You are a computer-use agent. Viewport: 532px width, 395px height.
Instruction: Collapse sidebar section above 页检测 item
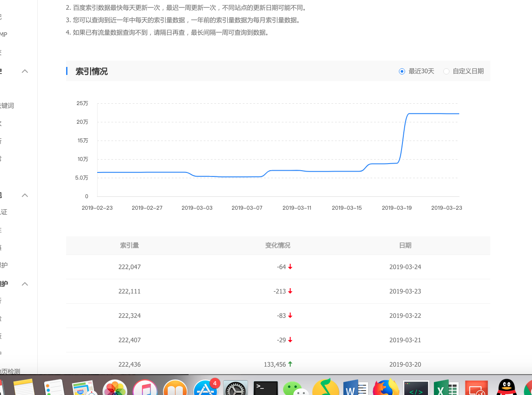click(25, 284)
